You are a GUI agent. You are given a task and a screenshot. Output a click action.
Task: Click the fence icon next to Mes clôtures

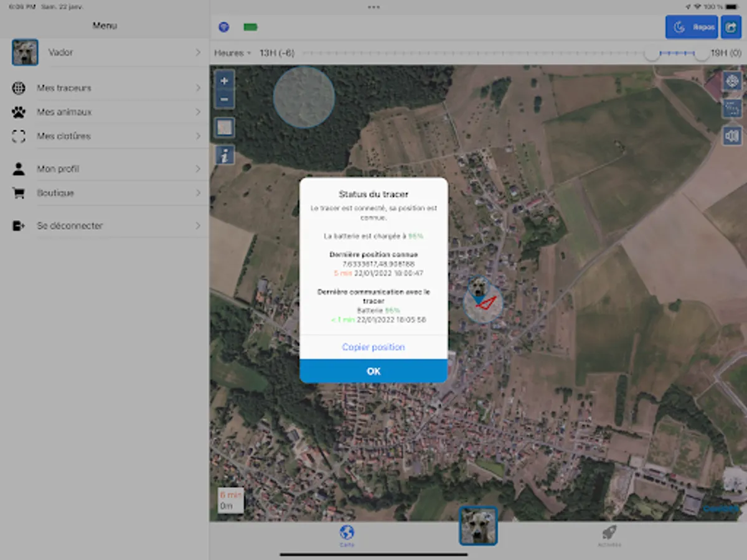[19, 136]
